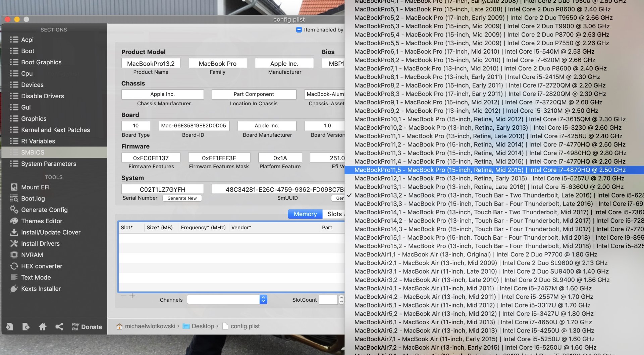Open Install/Update Clover tool
Viewport: 644px width, 355px height.
[45, 232]
